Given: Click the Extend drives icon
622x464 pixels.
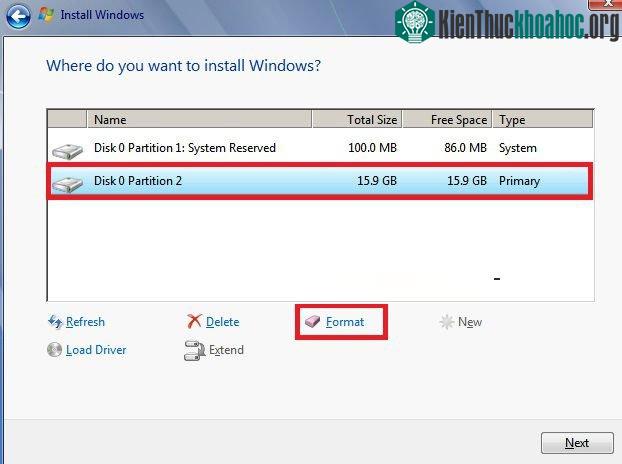Looking at the screenshot, I should [x=194, y=351].
